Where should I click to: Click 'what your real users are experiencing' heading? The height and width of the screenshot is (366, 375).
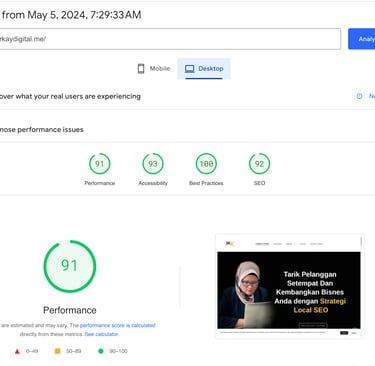pyautogui.click(x=78, y=96)
